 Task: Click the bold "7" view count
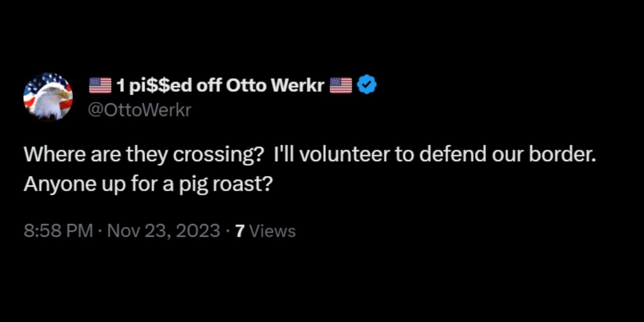coord(239,231)
